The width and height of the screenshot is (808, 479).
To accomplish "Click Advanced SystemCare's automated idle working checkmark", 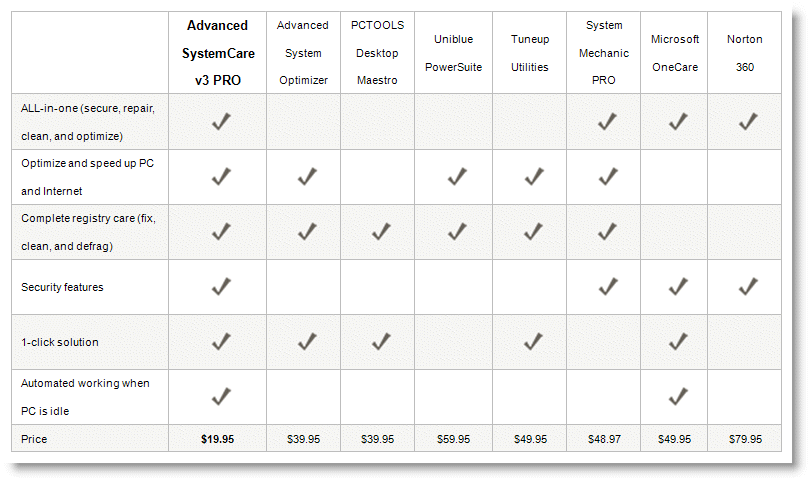I will point(221,397).
